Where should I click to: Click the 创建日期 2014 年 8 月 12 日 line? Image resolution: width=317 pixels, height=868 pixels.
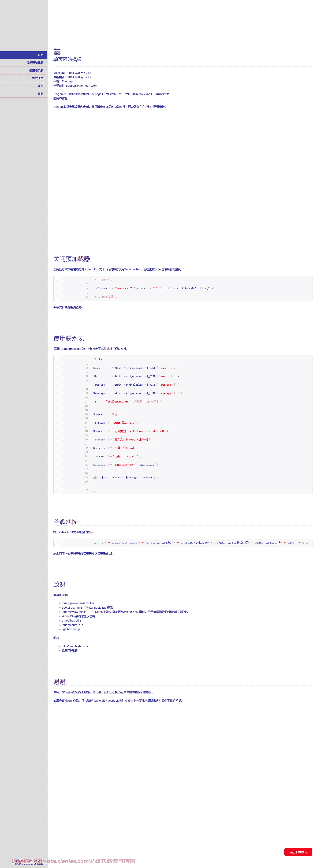tap(72, 73)
